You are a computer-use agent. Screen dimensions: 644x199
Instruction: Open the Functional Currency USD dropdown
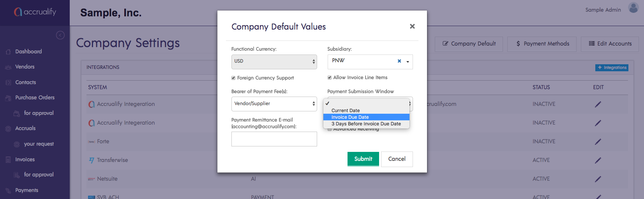(x=274, y=62)
